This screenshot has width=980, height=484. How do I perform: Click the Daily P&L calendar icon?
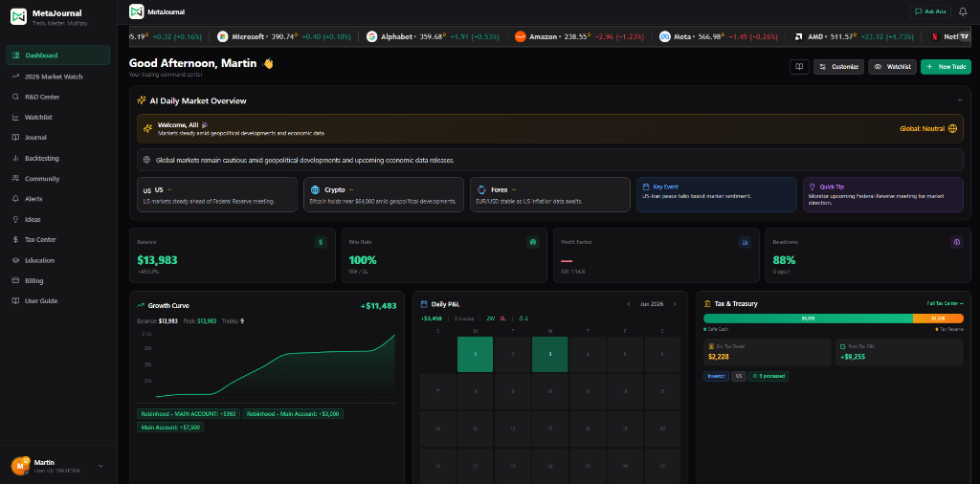coord(424,304)
